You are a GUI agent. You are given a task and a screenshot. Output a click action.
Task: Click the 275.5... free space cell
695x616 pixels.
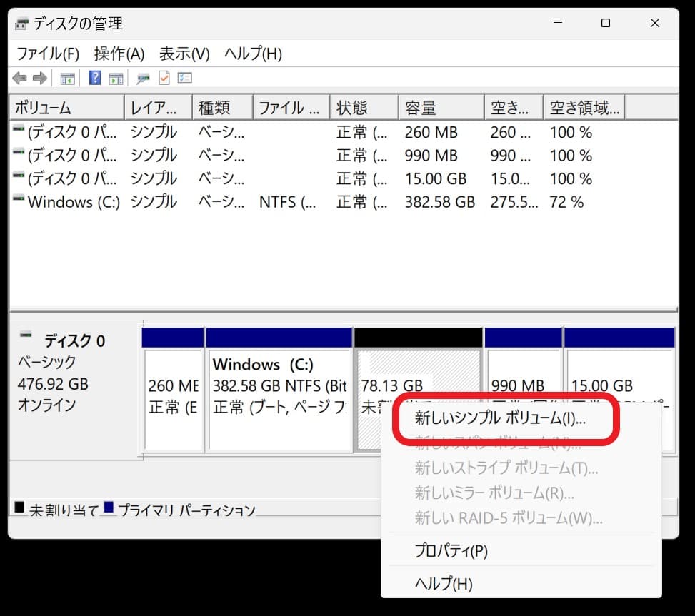(514, 203)
